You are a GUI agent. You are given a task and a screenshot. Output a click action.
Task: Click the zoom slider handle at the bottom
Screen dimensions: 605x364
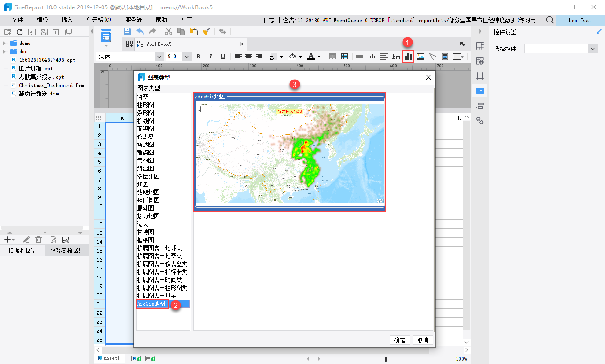click(386, 359)
